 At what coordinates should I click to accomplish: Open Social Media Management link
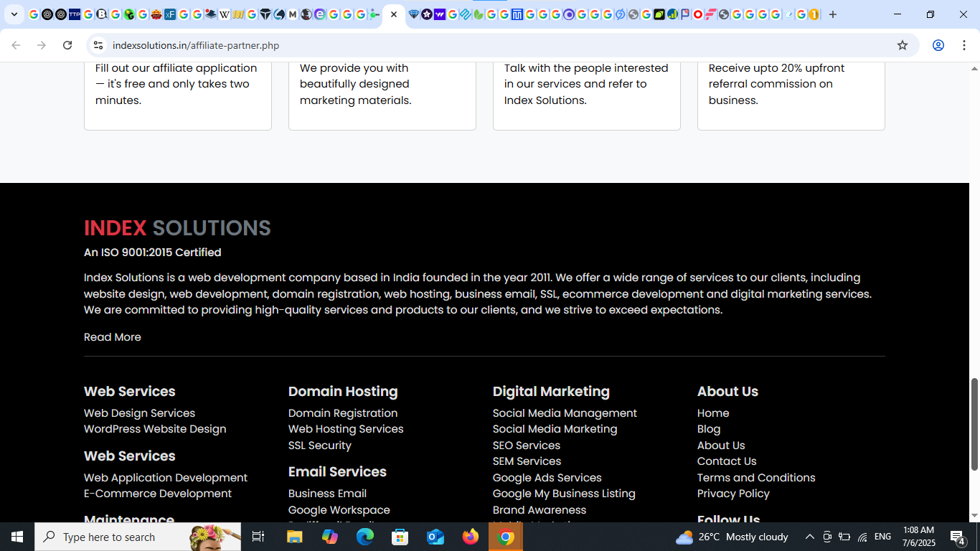565,413
